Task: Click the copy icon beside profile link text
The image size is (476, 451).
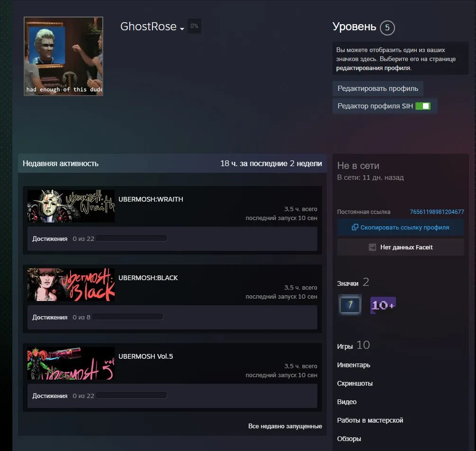Action: [355, 227]
